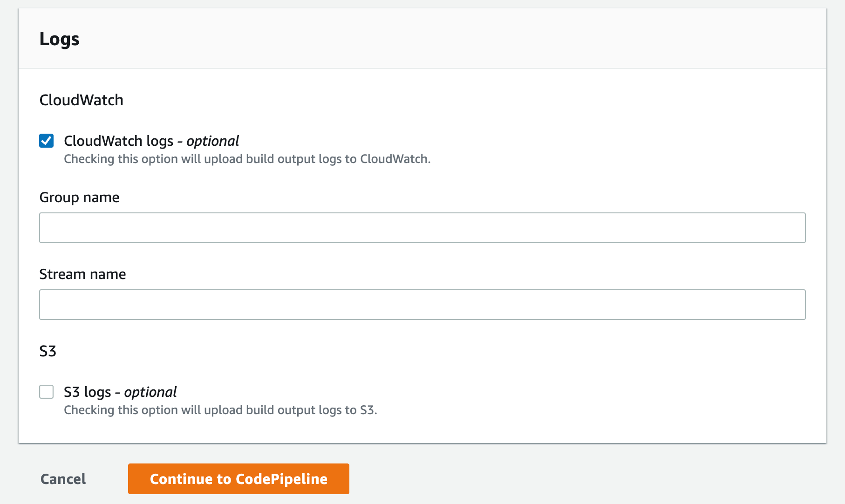Click the Logs section header
Screen dimensions: 845x504
coord(60,39)
